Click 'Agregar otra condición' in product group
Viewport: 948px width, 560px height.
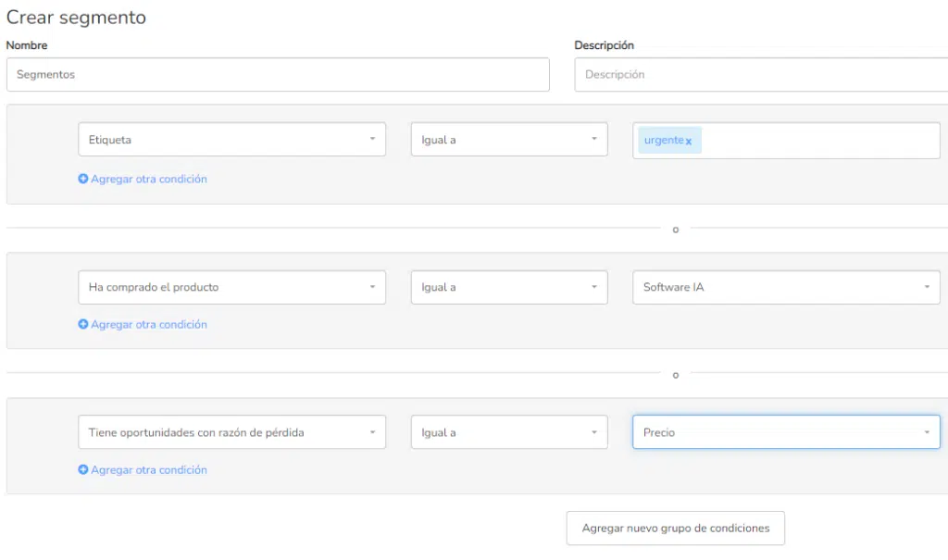pyautogui.click(x=149, y=324)
